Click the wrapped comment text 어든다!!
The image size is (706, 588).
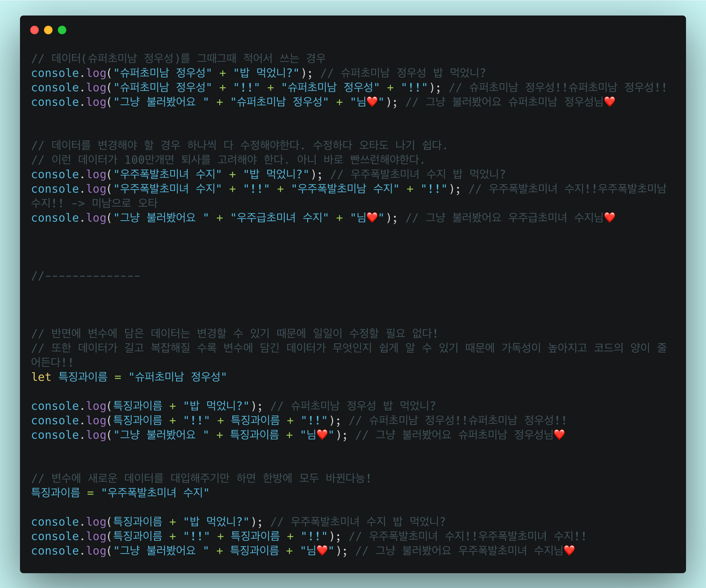pyautogui.click(x=52, y=362)
